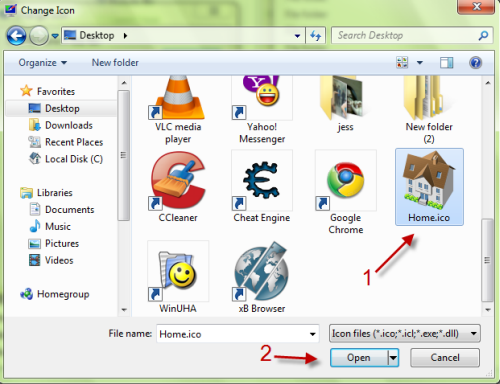Click the file list scrollbar down arrow
Screen dimensions: 500x384
coord(488,310)
